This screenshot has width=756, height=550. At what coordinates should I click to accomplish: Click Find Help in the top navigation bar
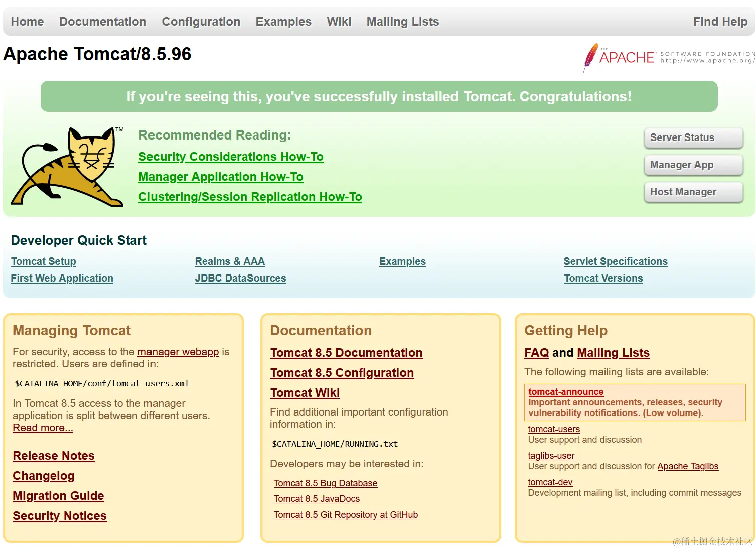(720, 22)
